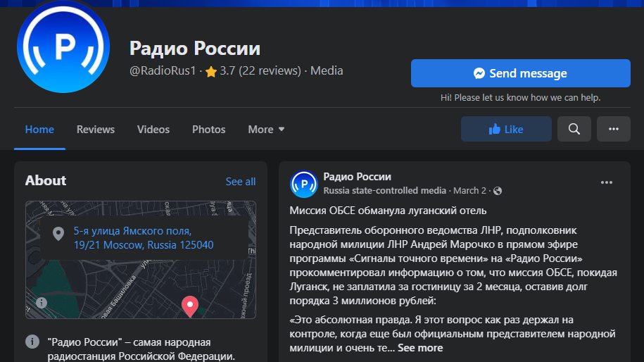The width and height of the screenshot is (644, 362).
Task: Click the globe public-audience icon
Action: tap(498, 191)
